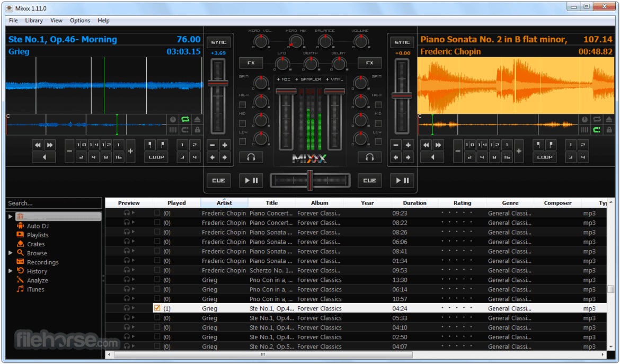
Task: Open the Analyze view in the sidebar
Action: (x=37, y=280)
